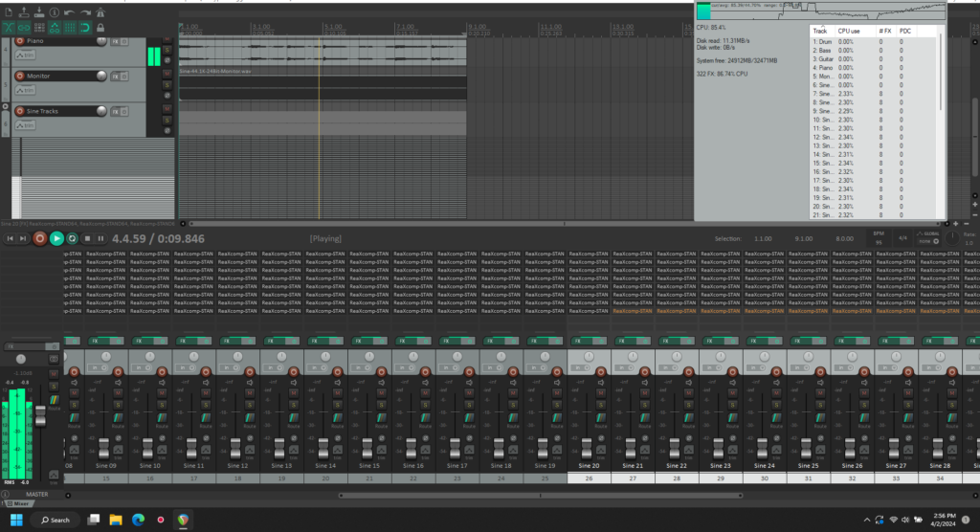Open Route for Sine 20 channel
The image size is (980, 532).
click(x=601, y=419)
